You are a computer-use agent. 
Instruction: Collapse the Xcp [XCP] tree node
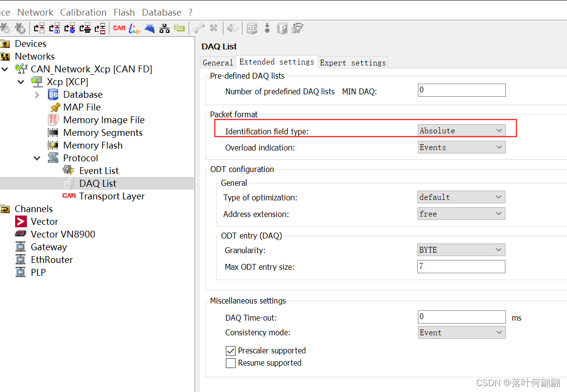click(21, 82)
